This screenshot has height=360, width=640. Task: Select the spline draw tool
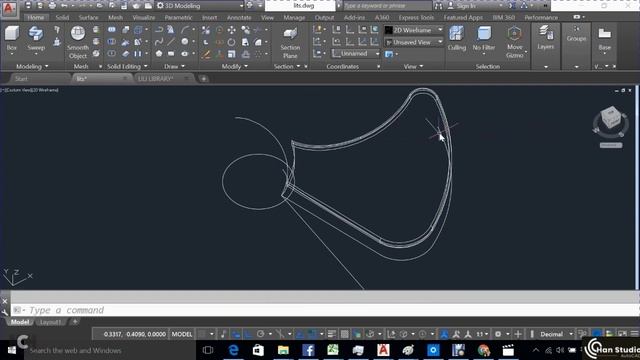click(x=159, y=42)
